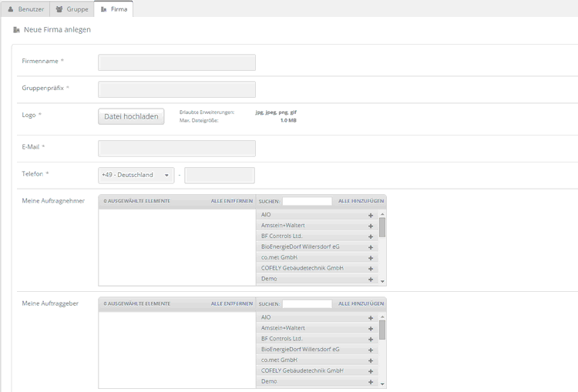Add Amstein+Walthert to Meine Auftragnehmer
The width and height of the screenshot is (578, 392).
pos(371,226)
